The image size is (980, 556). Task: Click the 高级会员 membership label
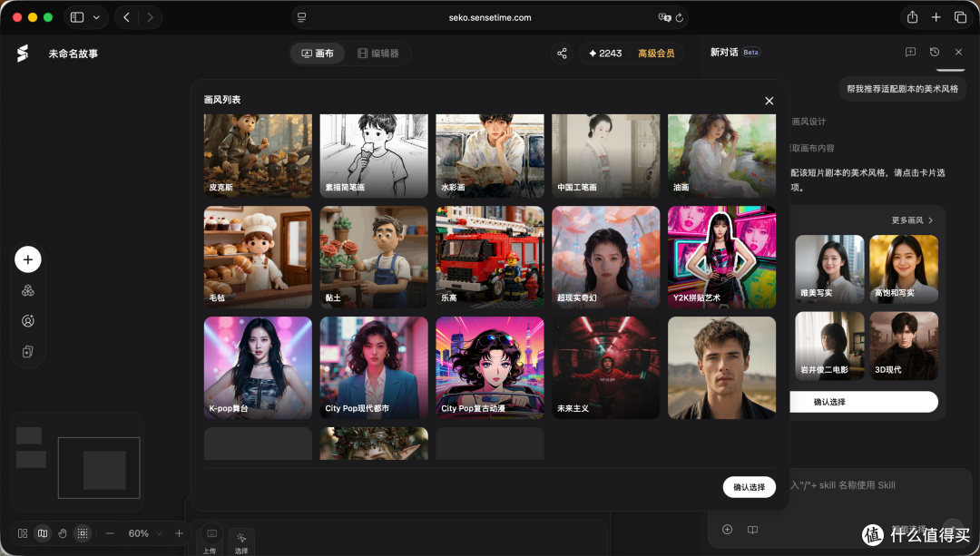tap(656, 54)
